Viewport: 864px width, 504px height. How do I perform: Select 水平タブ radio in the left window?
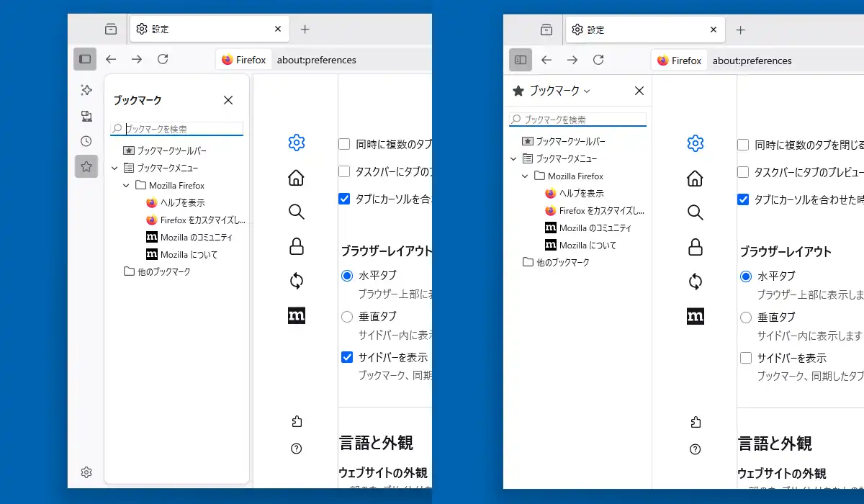[347, 275]
